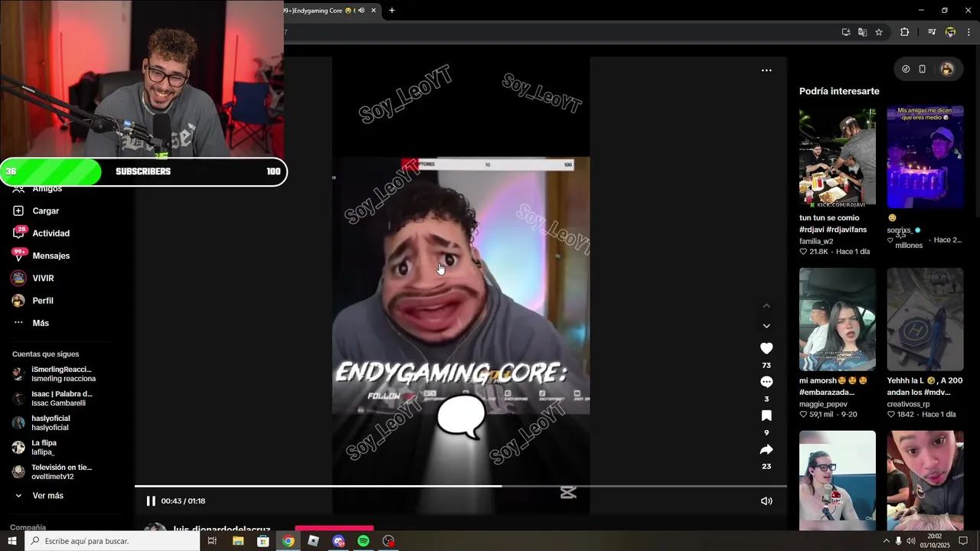Open Chrome three-dot menu

969,32
